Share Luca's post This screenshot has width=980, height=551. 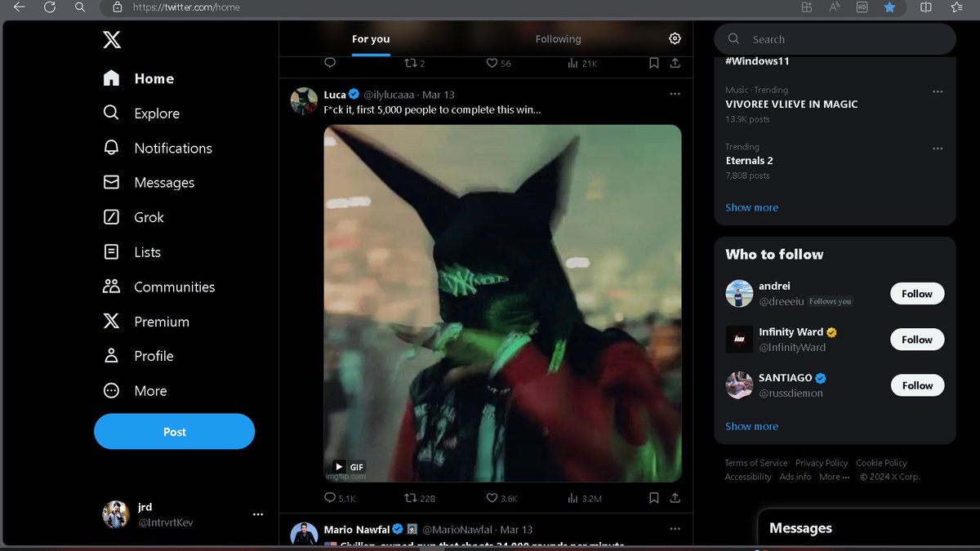(x=675, y=498)
